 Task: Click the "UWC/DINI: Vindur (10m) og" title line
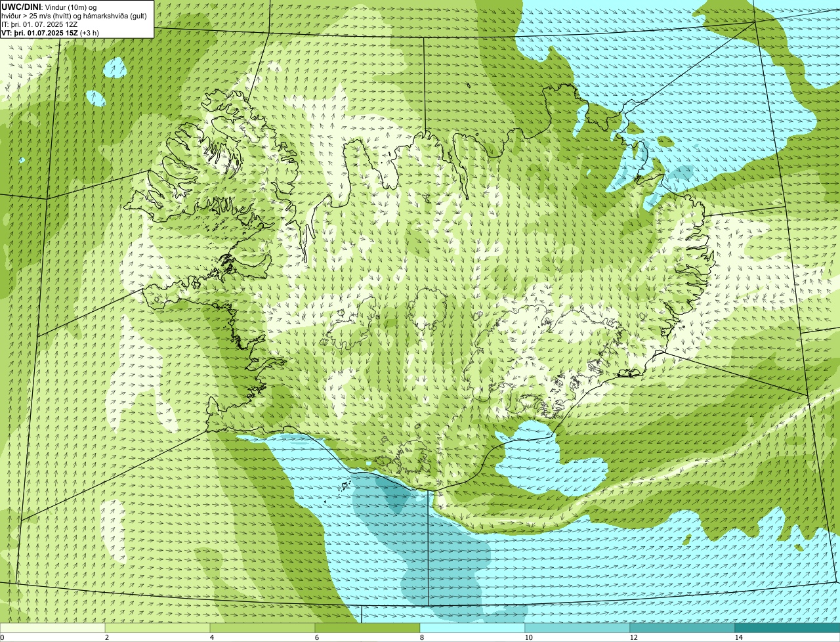49,7
